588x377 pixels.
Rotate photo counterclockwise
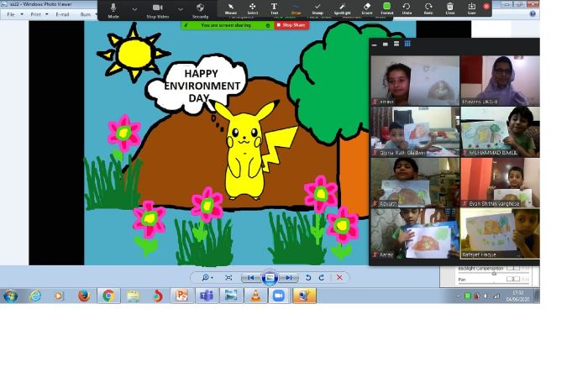tap(308, 278)
